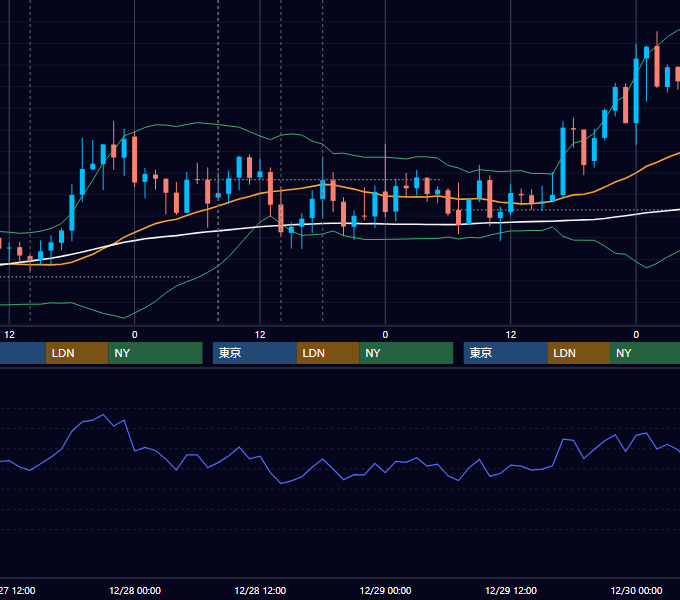The image size is (680, 600).
Task: Click the 12/28 12:00 date label
Action: 260,590
